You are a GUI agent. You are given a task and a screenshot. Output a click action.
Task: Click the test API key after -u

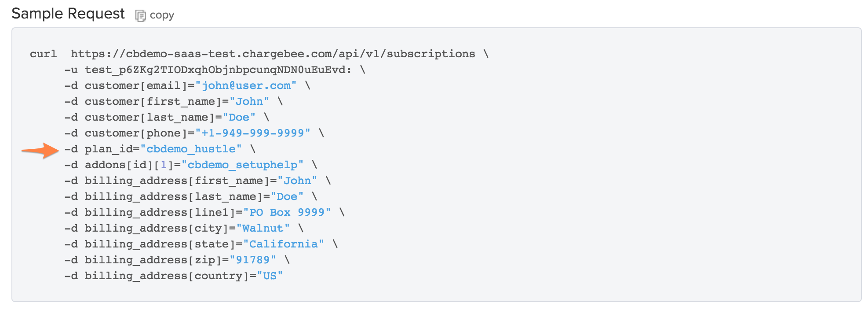coord(218,70)
